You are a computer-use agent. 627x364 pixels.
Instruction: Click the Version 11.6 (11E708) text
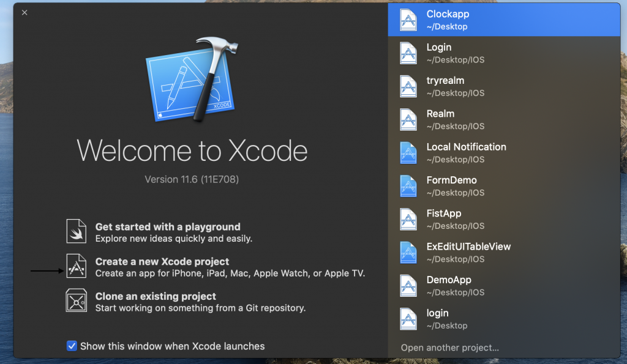pyautogui.click(x=192, y=179)
